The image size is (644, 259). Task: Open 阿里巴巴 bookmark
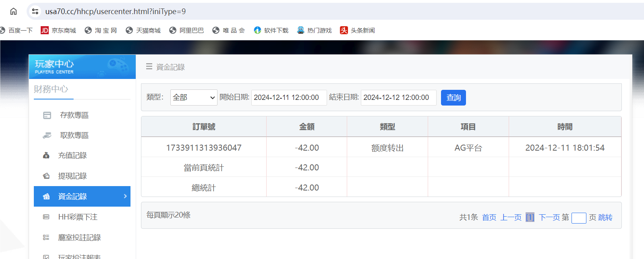click(x=186, y=30)
